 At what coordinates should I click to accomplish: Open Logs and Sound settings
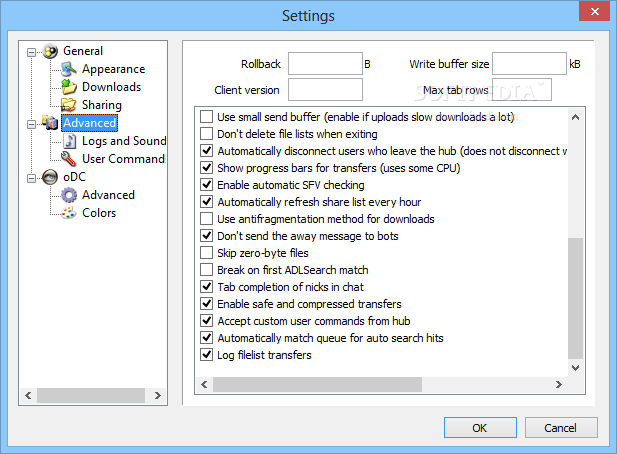(x=124, y=141)
